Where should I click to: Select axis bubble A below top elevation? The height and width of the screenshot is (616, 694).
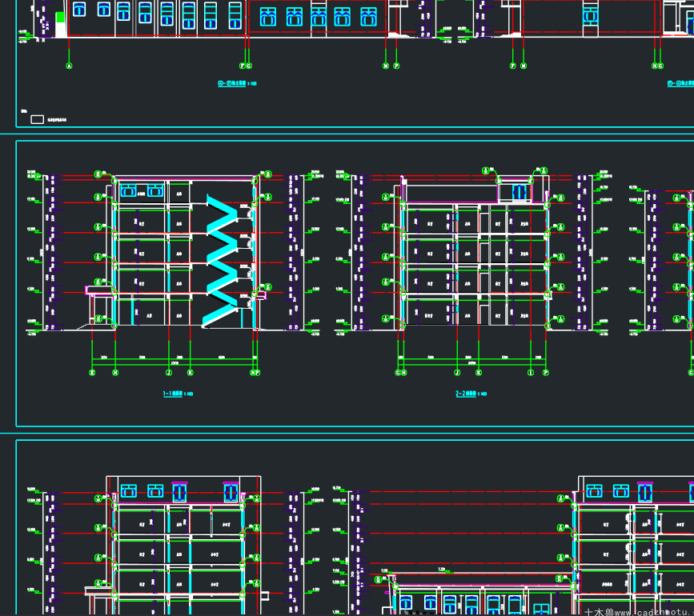tap(69, 66)
